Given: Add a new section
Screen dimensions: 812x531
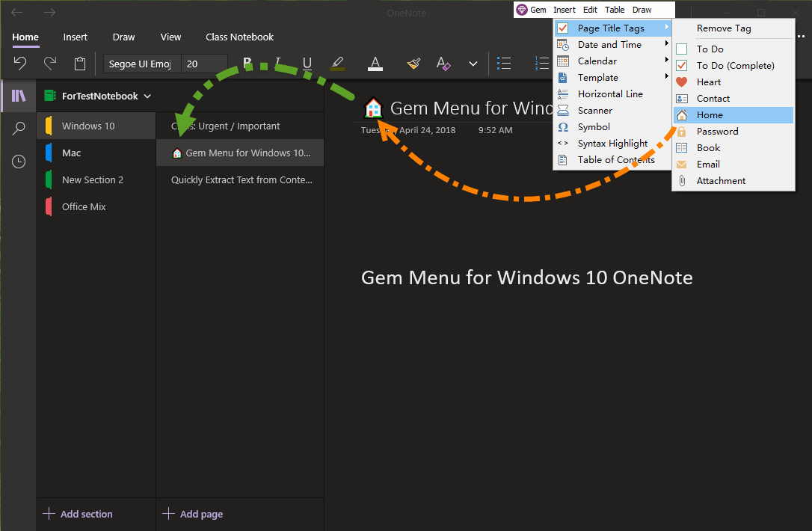Looking at the screenshot, I should click(79, 514).
